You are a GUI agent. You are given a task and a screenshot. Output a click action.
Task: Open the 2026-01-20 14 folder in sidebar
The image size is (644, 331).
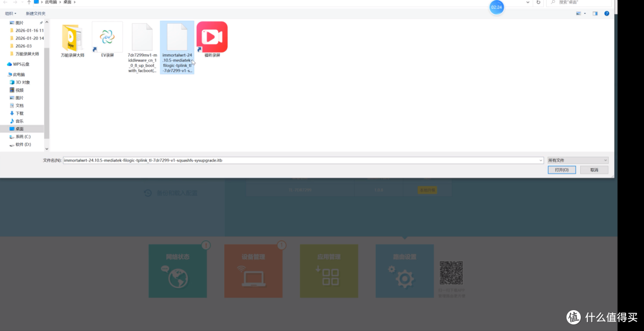pyautogui.click(x=29, y=38)
